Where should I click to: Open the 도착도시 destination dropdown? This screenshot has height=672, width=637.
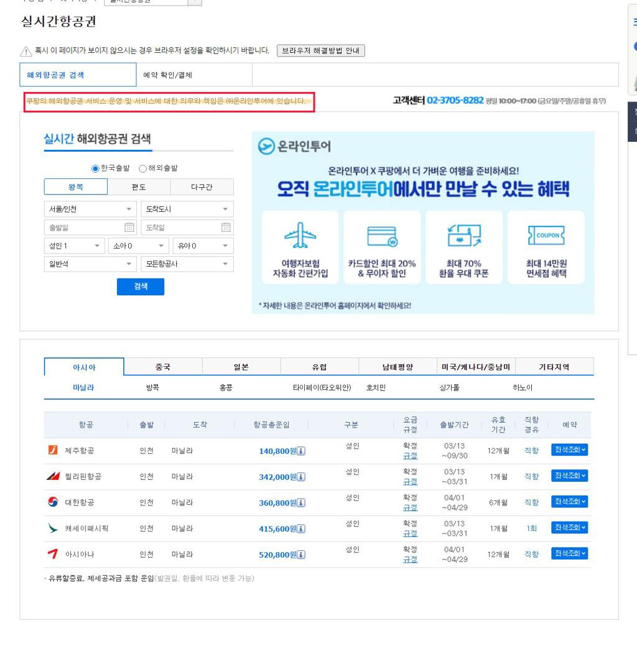tap(187, 209)
